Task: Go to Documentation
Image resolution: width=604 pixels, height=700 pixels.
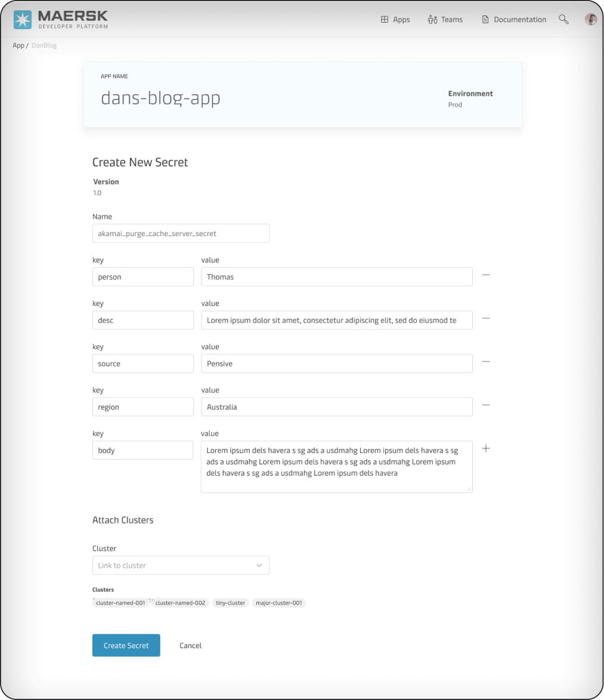Action: [513, 20]
